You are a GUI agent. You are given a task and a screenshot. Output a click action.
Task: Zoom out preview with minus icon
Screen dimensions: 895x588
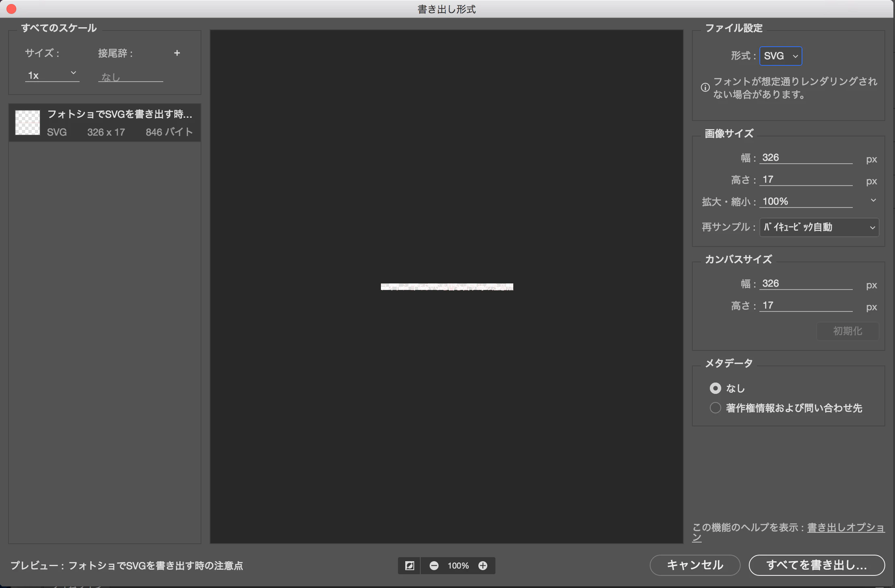pos(434,566)
